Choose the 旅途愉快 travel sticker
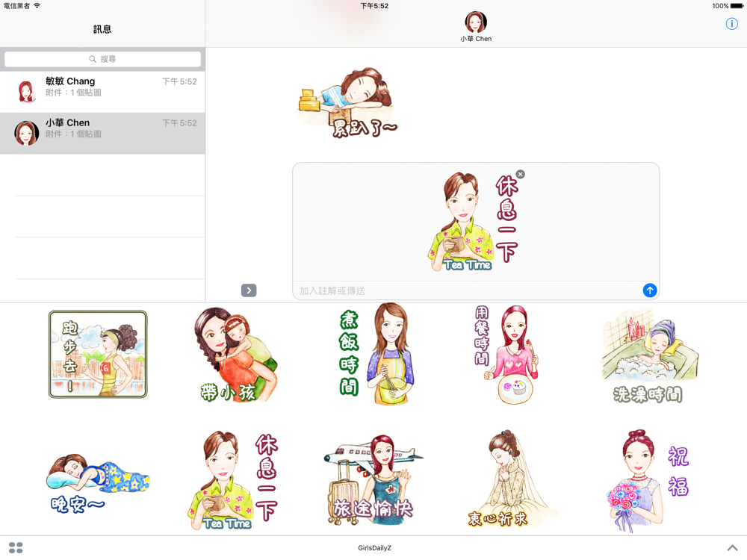 click(x=373, y=479)
